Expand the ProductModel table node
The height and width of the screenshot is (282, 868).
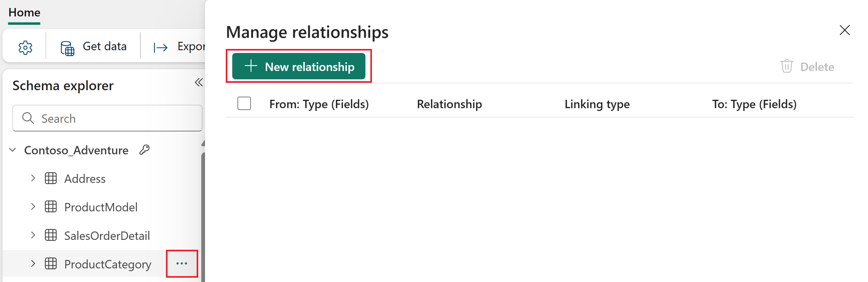33,206
